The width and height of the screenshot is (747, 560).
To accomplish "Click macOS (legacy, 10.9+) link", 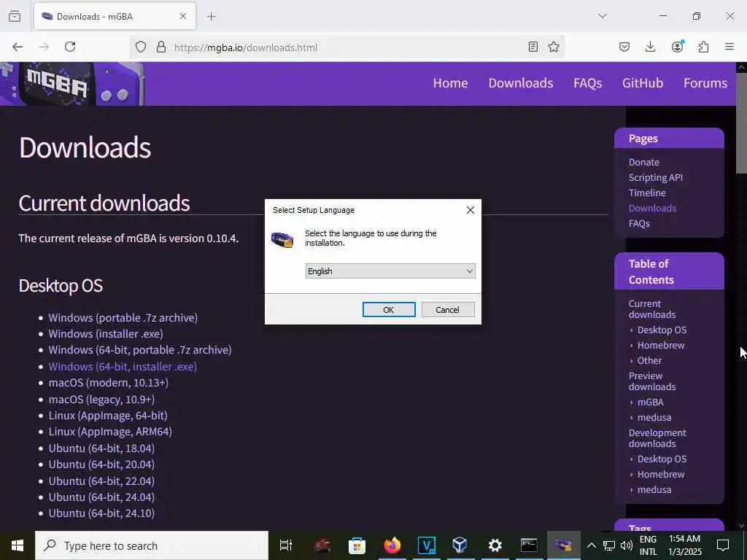I will pyautogui.click(x=101, y=400).
